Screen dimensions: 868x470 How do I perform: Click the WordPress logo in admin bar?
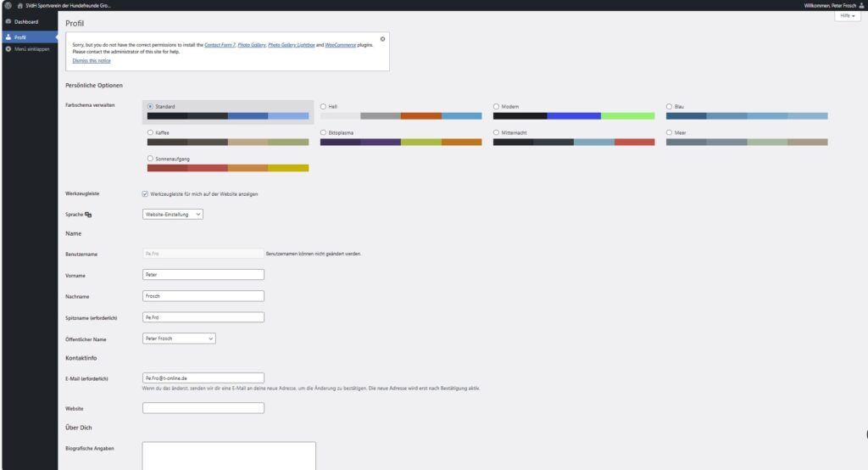pos(8,5)
